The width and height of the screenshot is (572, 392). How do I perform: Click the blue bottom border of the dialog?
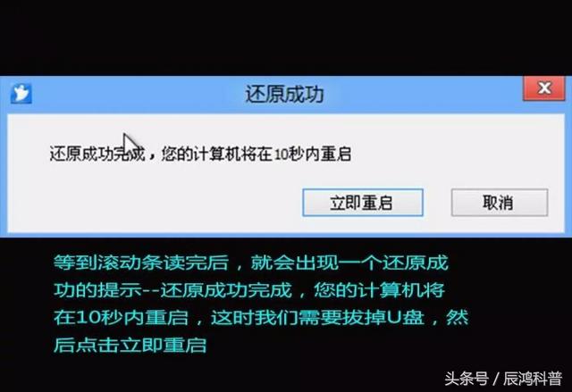coord(286,236)
